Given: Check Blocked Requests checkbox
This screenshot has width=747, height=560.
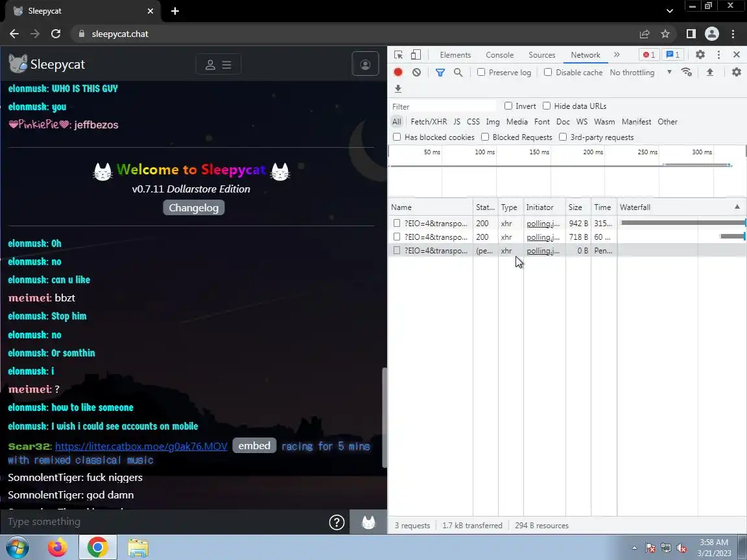Looking at the screenshot, I should [485, 137].
